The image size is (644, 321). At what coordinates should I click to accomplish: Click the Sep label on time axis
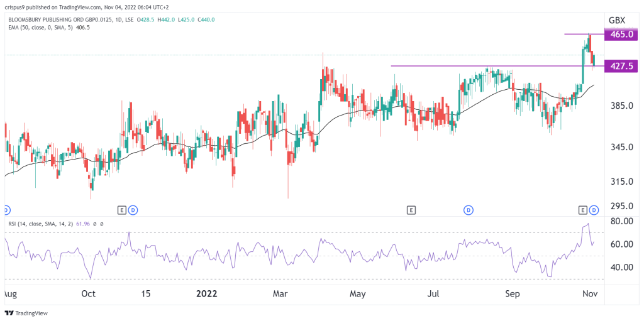(x=513, y=295)
